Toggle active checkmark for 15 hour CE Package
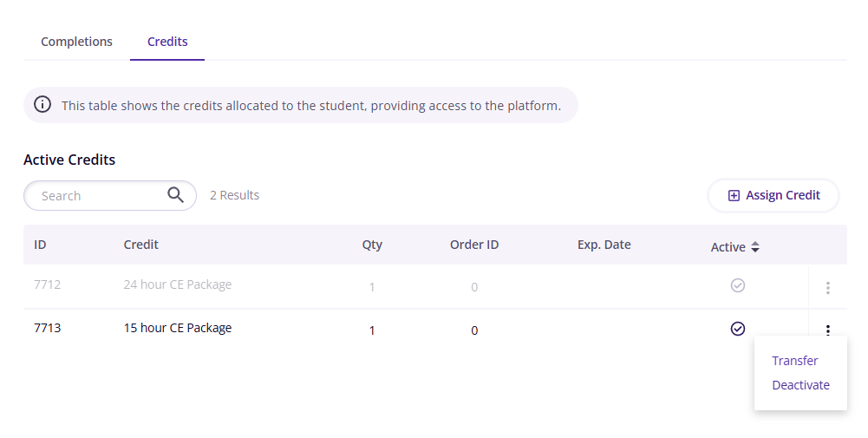Screen dimensions: 868x438 (737, 329)
